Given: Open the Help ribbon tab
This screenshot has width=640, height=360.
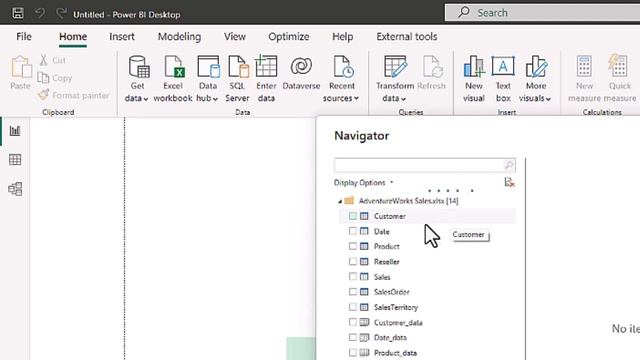Looking at the screenshot, I should pos(342,37).
